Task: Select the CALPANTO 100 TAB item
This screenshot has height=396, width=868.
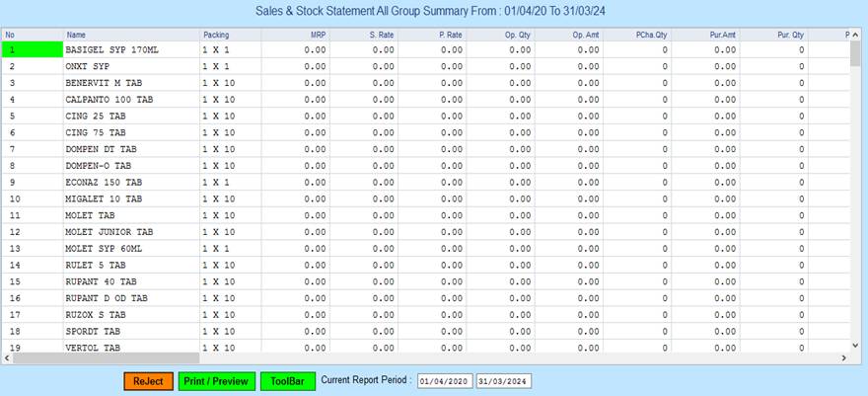Action: point(108,99)
